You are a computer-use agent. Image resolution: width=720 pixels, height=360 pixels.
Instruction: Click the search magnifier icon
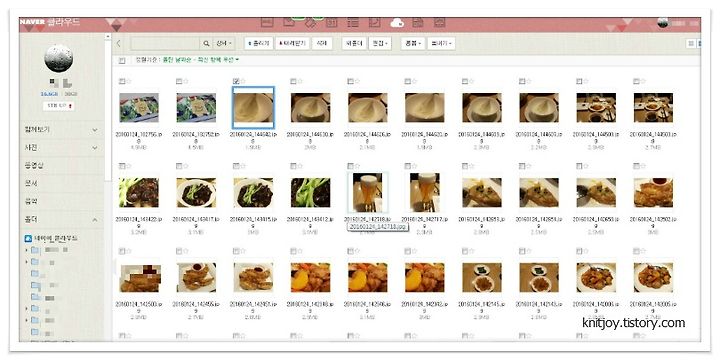pyautogui.click(x=206, y=44)
